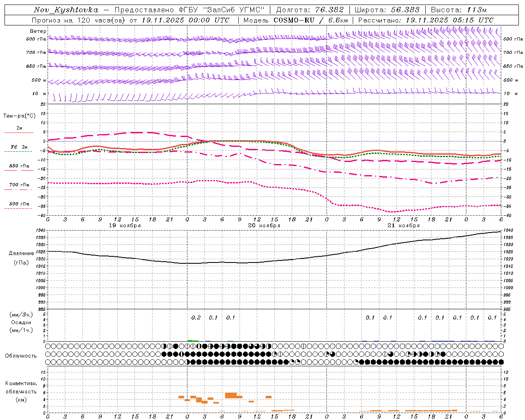
Task: Click the 1040 tick on left pressure axis
Action: click(x=41, y=231)
